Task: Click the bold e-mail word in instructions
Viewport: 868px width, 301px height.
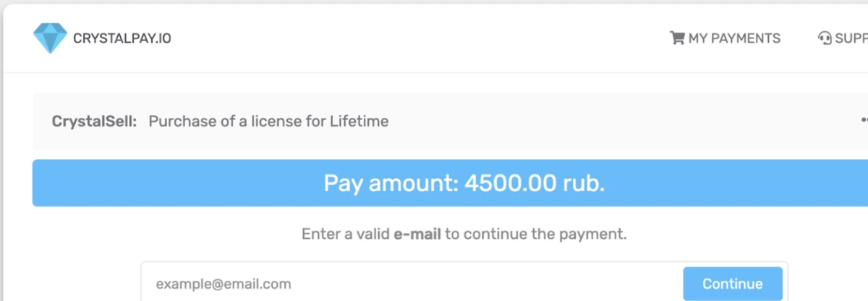Action: (x=417, y=234)
